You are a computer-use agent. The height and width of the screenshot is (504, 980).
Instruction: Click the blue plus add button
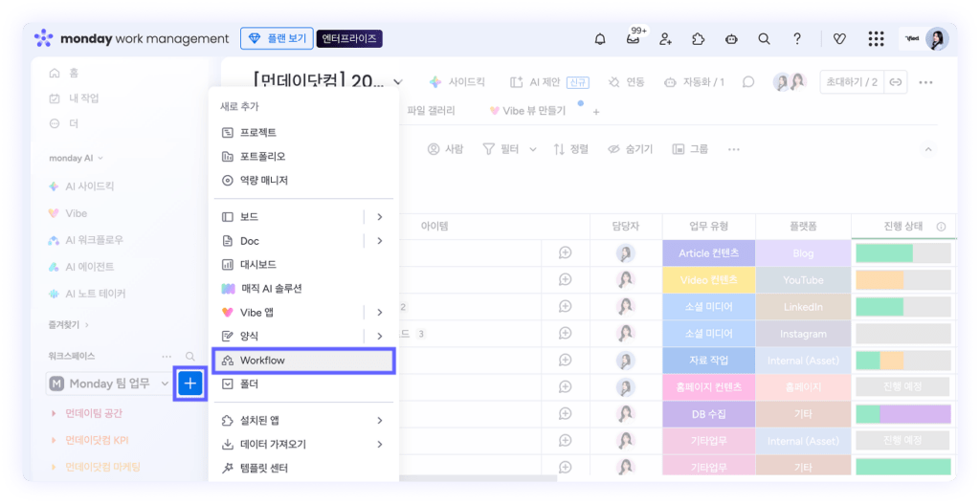(190, 383)
